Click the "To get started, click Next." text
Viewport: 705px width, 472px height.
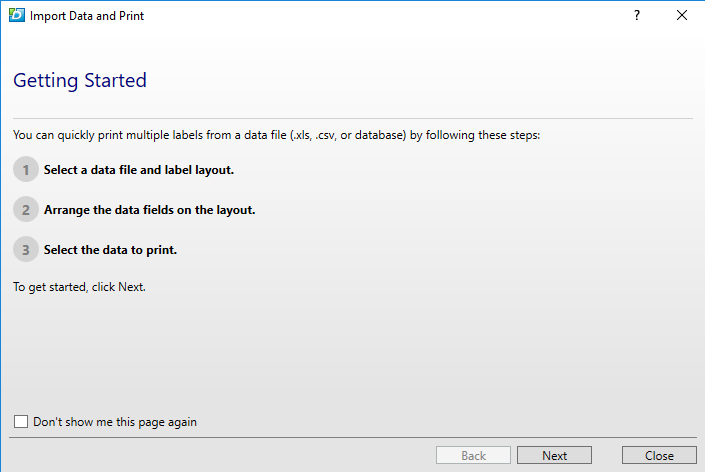coord(80,287)
